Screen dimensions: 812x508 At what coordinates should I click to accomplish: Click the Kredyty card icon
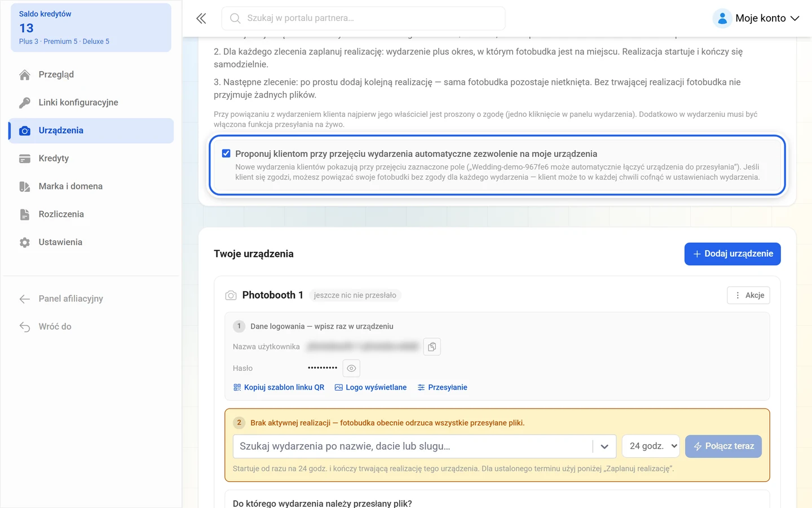[25, 159]
